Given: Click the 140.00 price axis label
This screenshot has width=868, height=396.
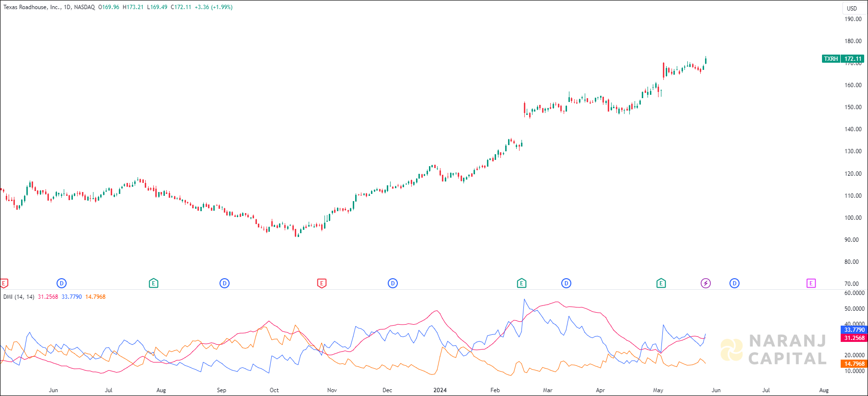Looking at the screenshot, I should click(x=853, y=129).
